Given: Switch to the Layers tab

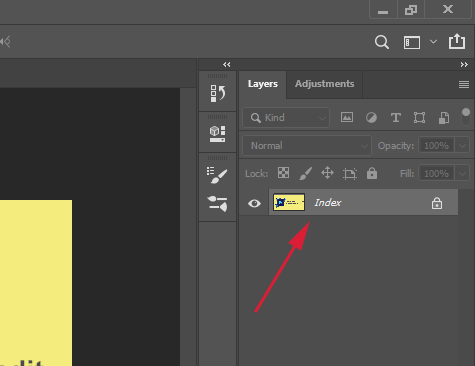Looking at the screenshot, I should click(x=263, y=84).
